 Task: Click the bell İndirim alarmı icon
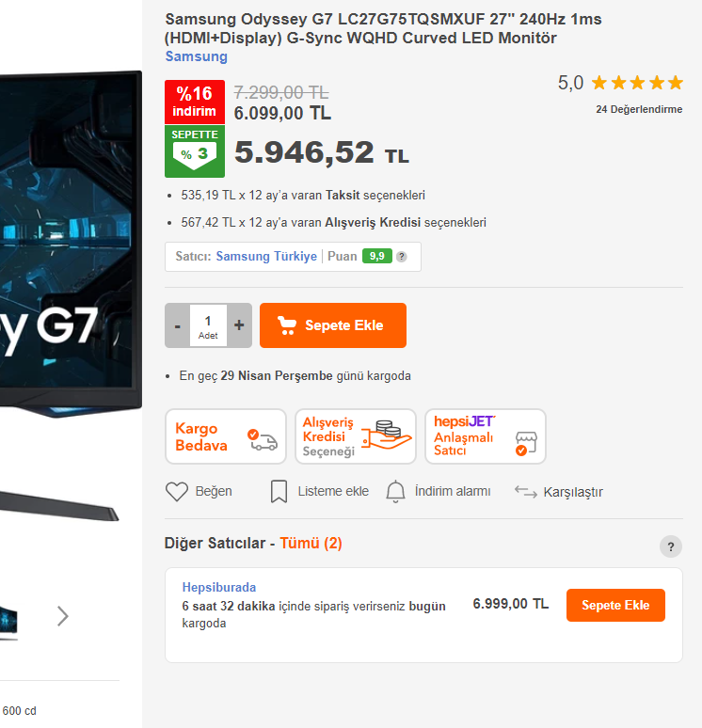[395, 491]
